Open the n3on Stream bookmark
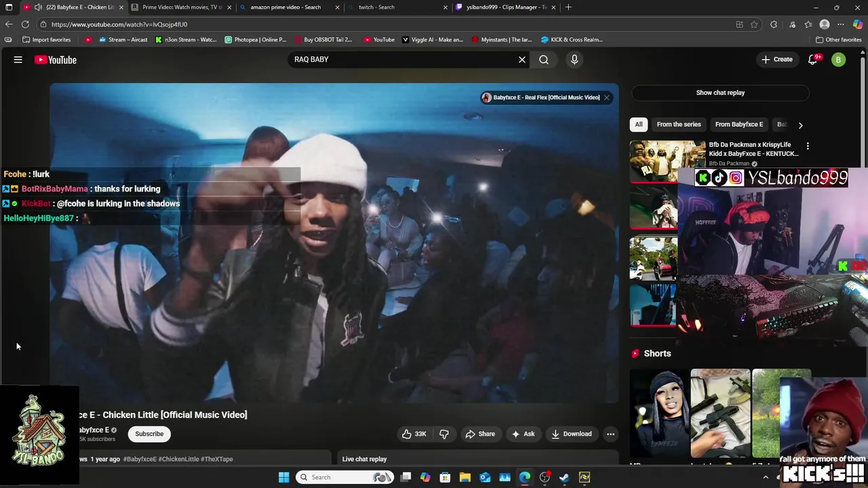The height and width of the screenshot is (488, 868). click(x=186, y=39)
